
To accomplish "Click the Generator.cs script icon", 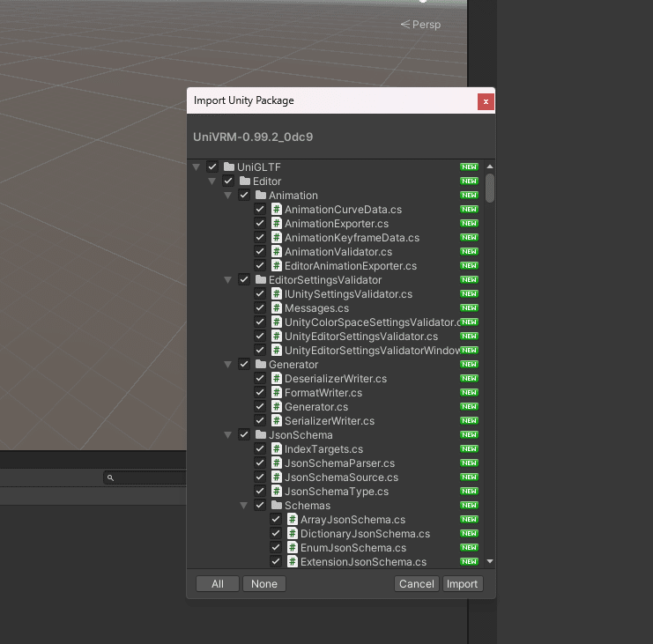I will coord(277,407).
